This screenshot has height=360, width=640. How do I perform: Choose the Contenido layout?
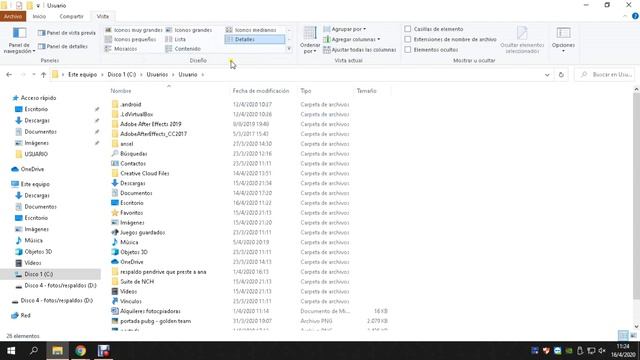coord(183,49)
